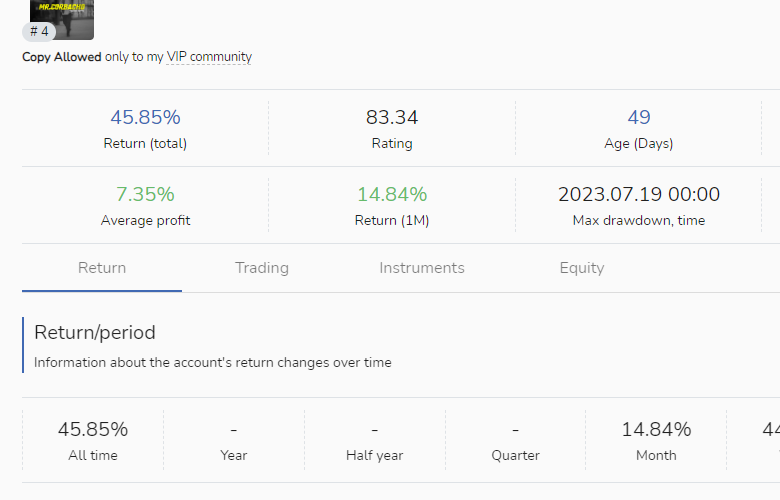Switch to the Equity tab
This screenshot has width=780, height=500.
582,268
